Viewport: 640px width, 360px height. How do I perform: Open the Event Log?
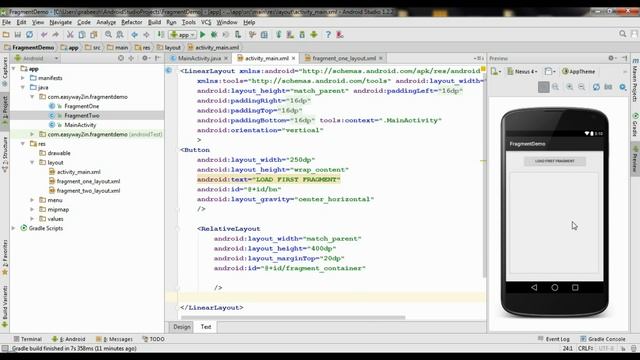coord(553,339)
